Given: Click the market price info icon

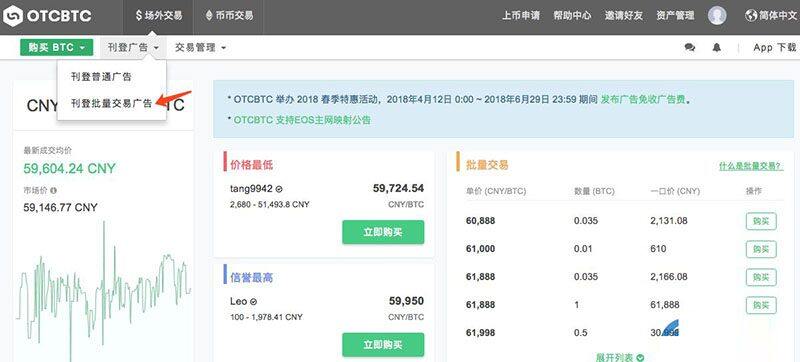Looking at the screenshot, I should click(54, 190).
